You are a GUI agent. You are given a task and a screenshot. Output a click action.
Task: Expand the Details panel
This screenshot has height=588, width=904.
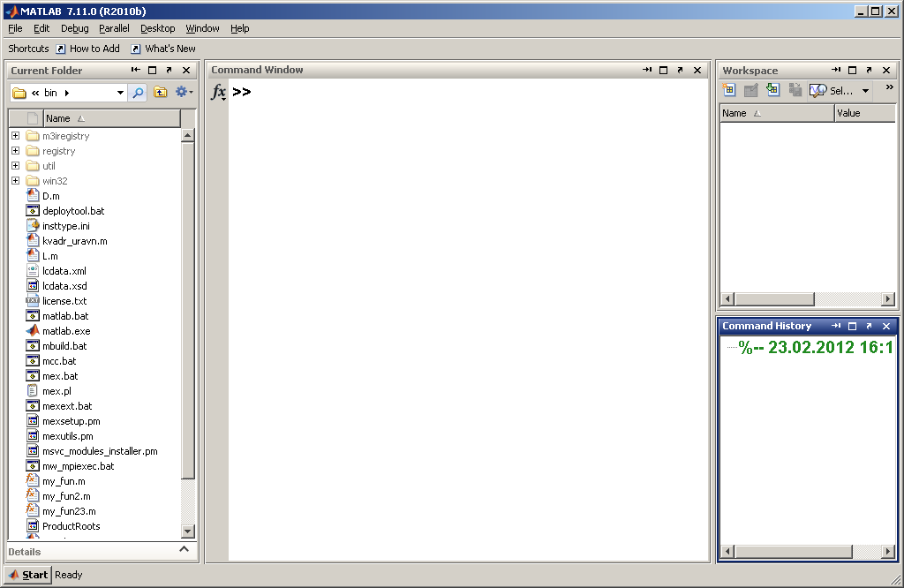point(184,549)
